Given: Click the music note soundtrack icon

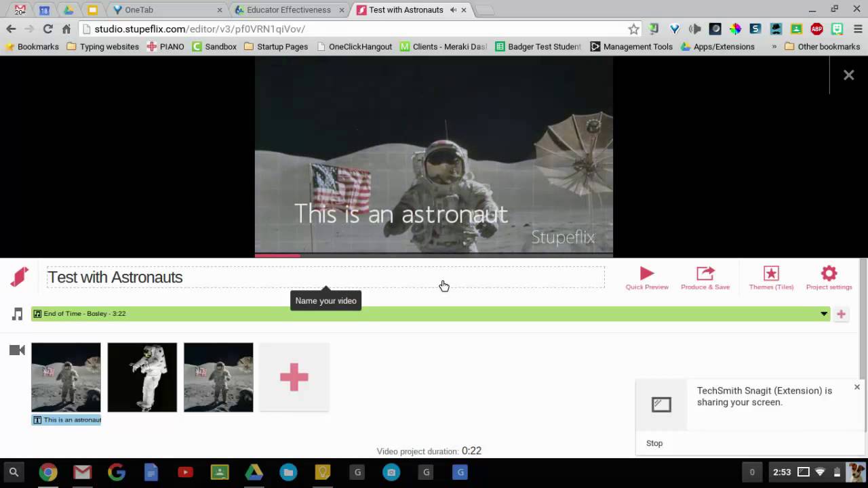Looking at the screenshot, I should (x=18, y=314).
